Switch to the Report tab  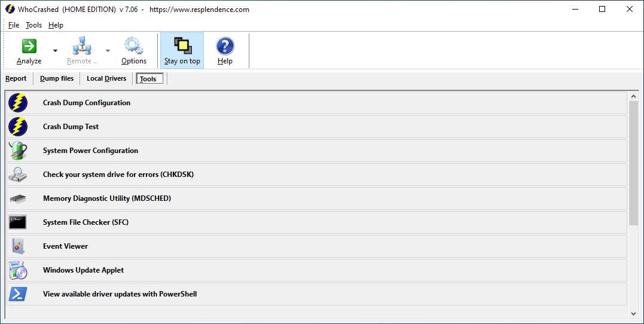pyautogui.click(x=16, y=78)
